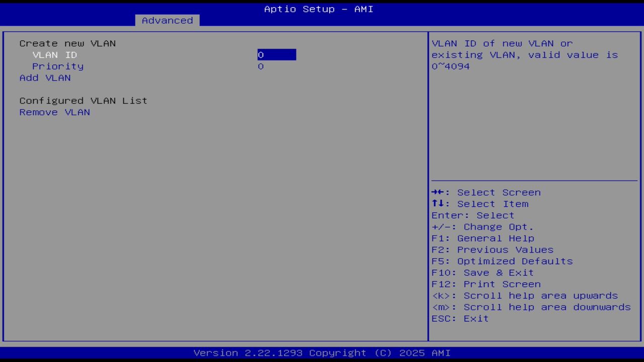Image resolution: width=644 pixels, height=362 pixels.
Task: Click the Version 2.22.1293 status bar
Action: pos(318,352)
